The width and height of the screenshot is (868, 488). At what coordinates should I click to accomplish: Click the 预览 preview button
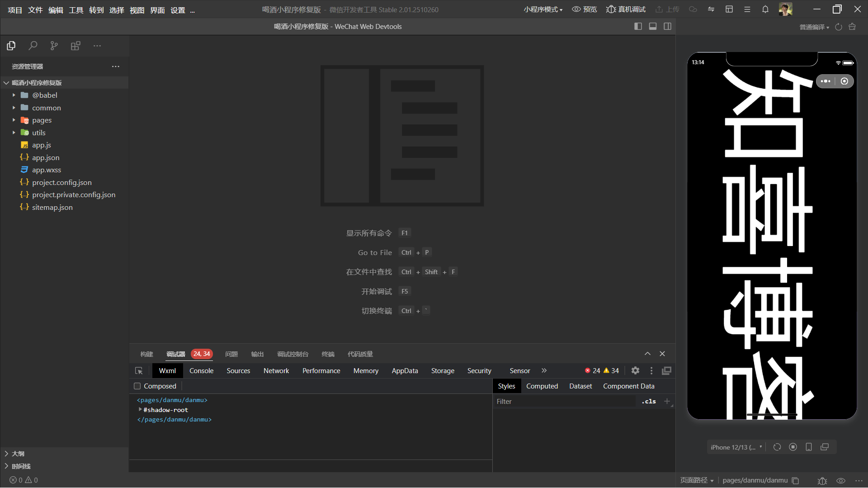[584, 9]
